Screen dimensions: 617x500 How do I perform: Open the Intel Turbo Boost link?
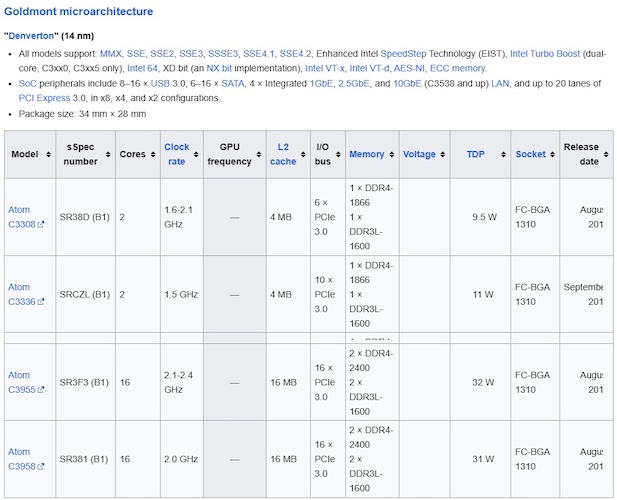point(545,54)
